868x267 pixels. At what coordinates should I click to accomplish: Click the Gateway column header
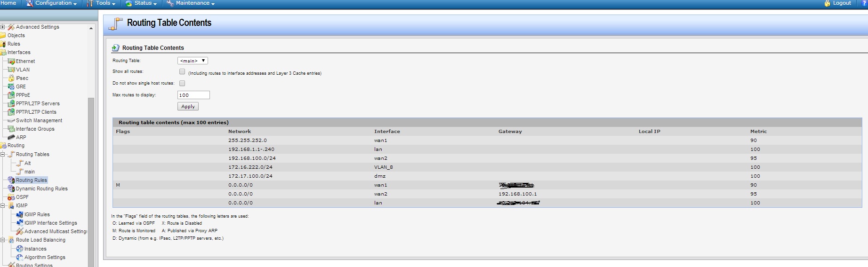coord(510,132)
